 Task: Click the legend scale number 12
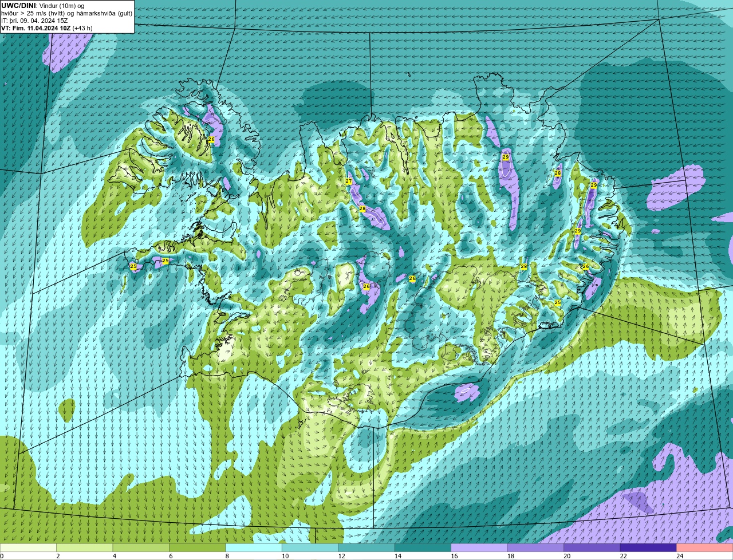341,556
